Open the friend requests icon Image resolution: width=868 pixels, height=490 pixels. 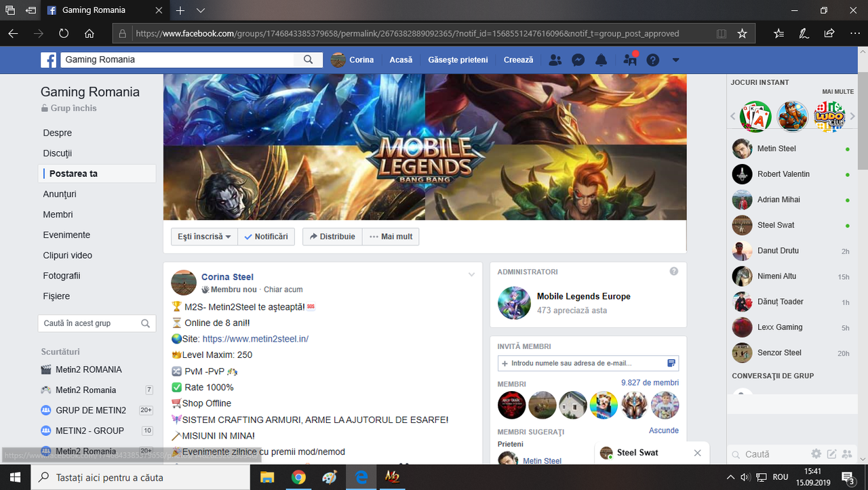pyautogui.click(x=555, y=60)
